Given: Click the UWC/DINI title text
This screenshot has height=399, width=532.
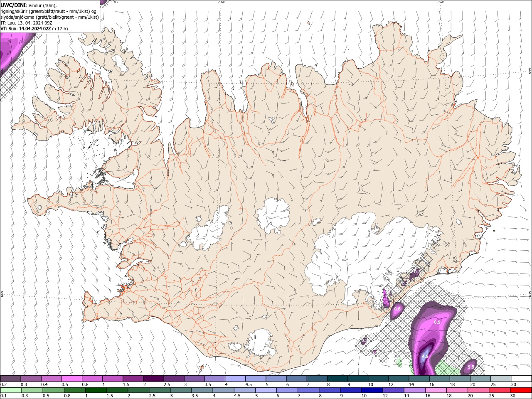Looking at the screenshot, I should tap(12, 5).
